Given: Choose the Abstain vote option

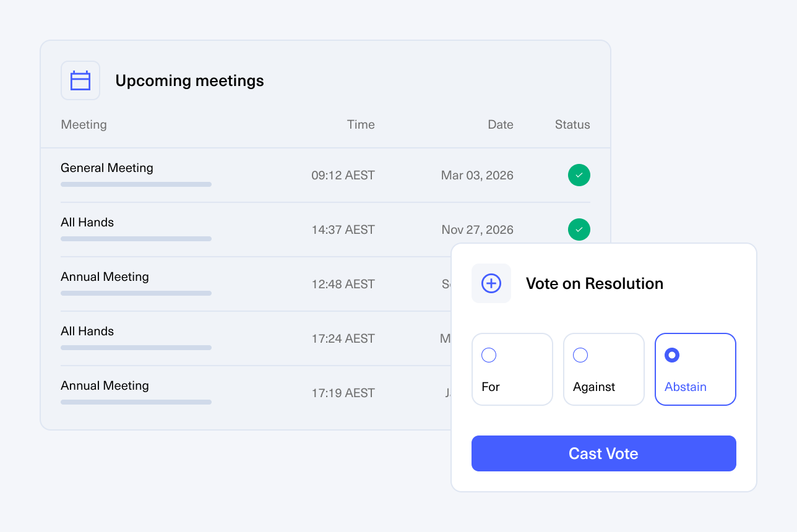Looking at the screenshot, I should pos(696,369).
